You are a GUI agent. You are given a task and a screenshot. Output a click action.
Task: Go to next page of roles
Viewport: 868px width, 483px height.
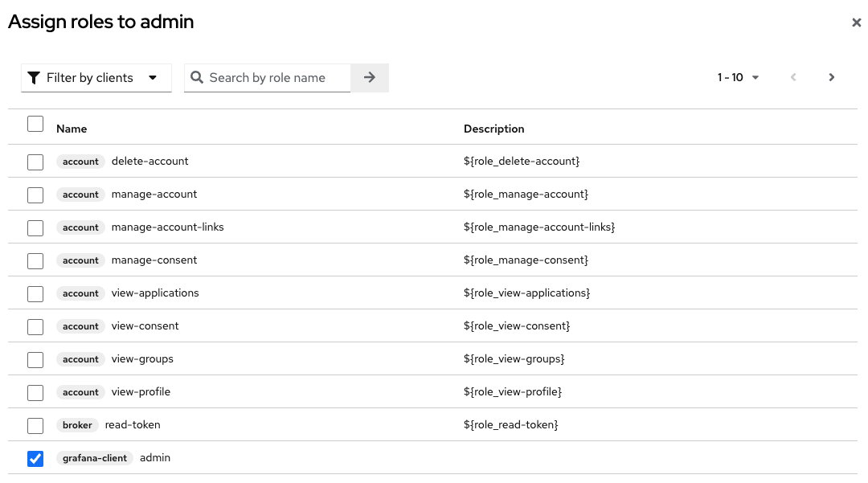point(831,77)
